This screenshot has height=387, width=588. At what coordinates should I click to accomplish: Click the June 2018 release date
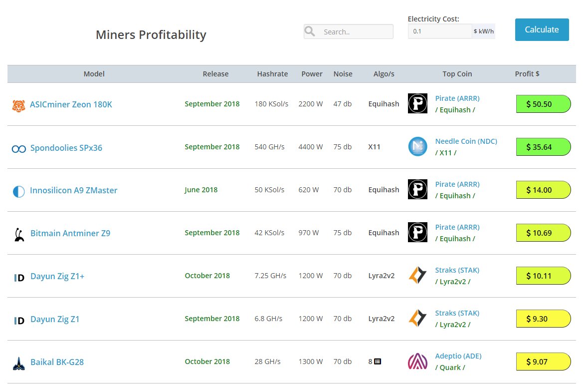tap(201, 190)
